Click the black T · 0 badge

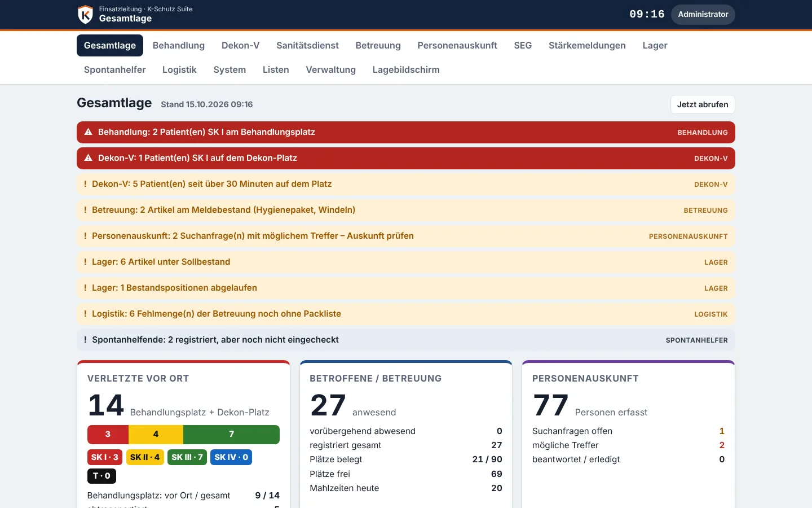click(x=101, y=476)
